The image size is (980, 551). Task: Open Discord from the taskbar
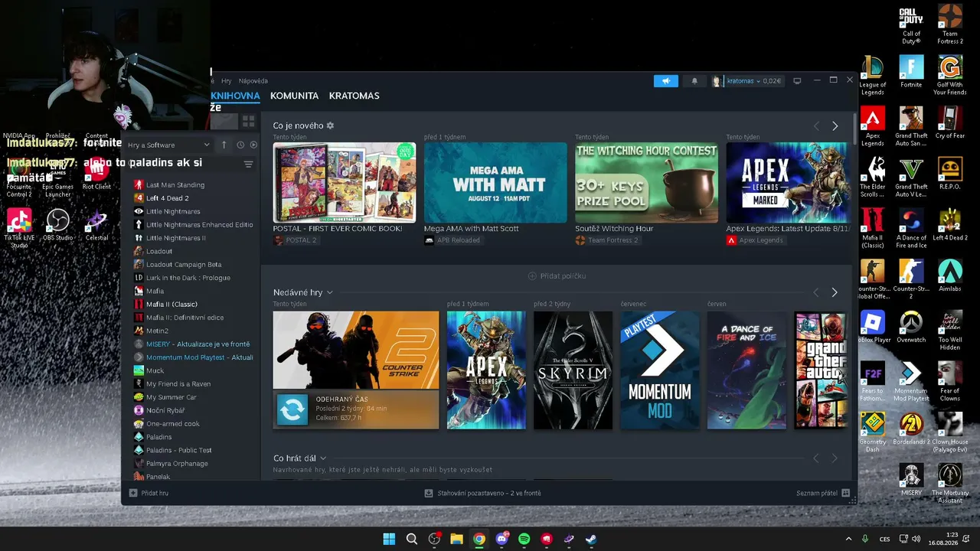point(501,539)
